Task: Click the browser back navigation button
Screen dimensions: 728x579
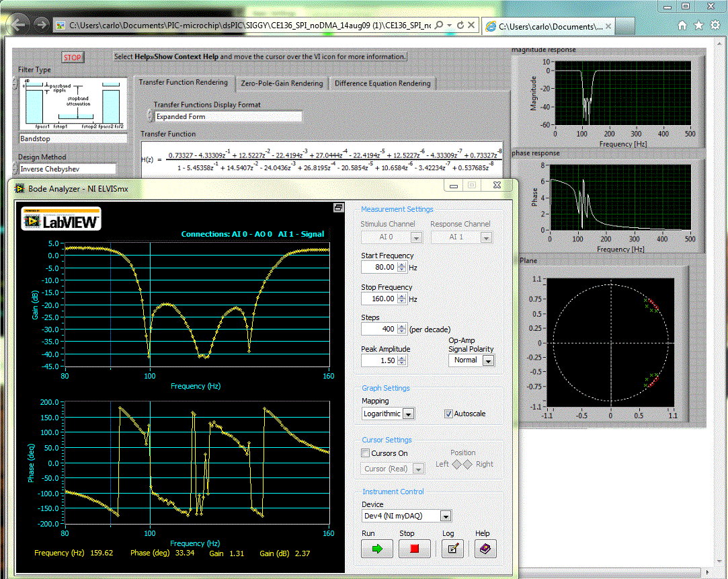Action: pyautogui.click(x=18, y=24)
